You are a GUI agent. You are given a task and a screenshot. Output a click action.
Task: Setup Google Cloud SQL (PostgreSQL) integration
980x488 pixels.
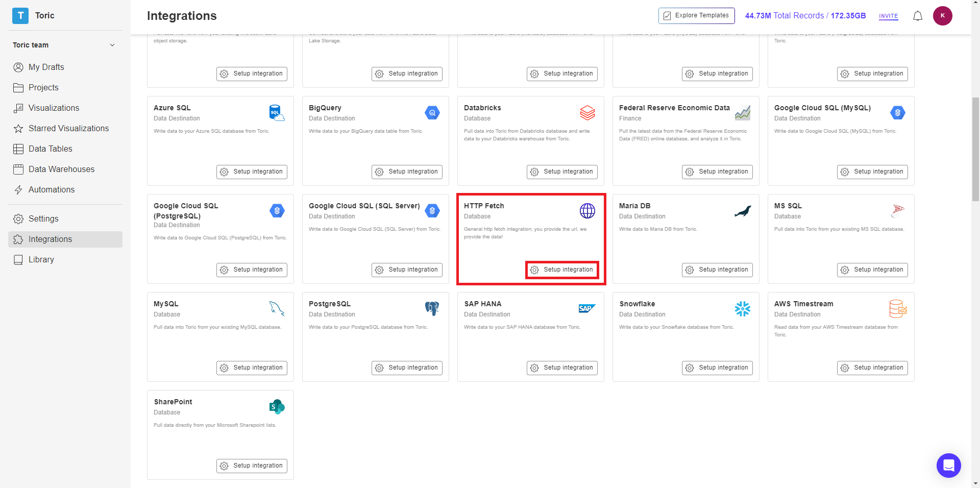[252, 270]
